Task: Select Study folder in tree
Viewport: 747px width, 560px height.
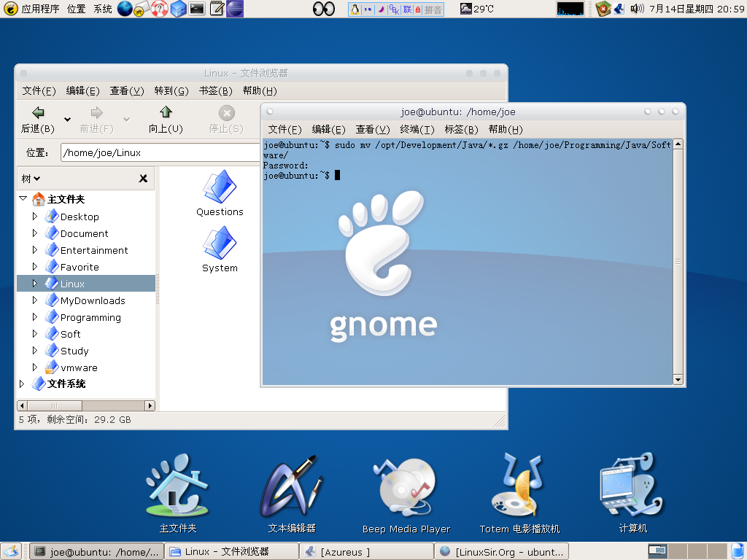Action: 74,351
